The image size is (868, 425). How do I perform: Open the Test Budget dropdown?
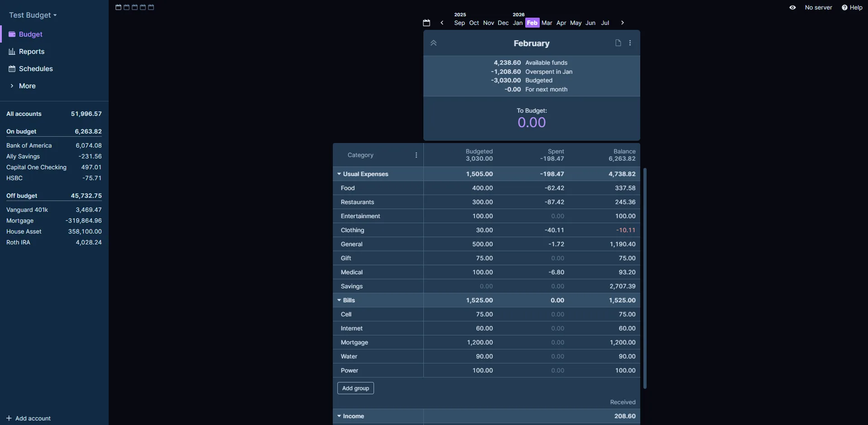point(33,15)
